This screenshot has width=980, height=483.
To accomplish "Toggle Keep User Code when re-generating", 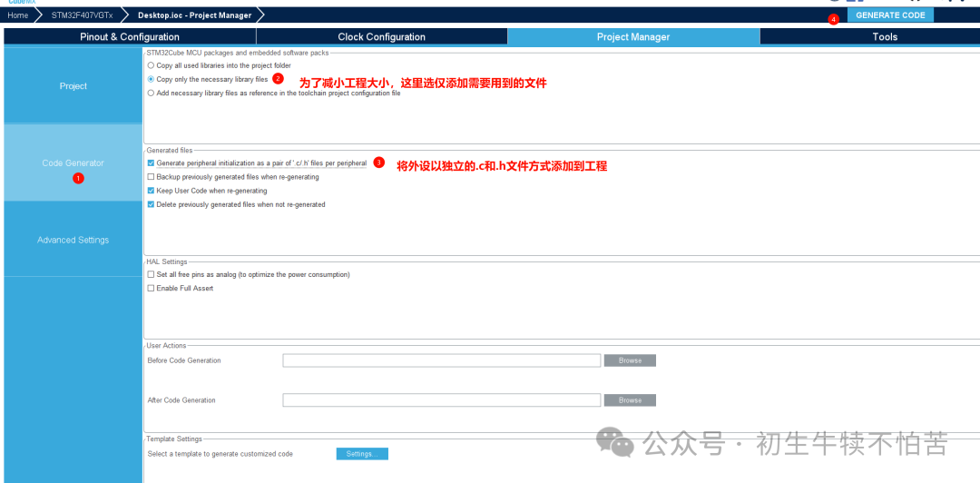I will [x=151, y=191].
